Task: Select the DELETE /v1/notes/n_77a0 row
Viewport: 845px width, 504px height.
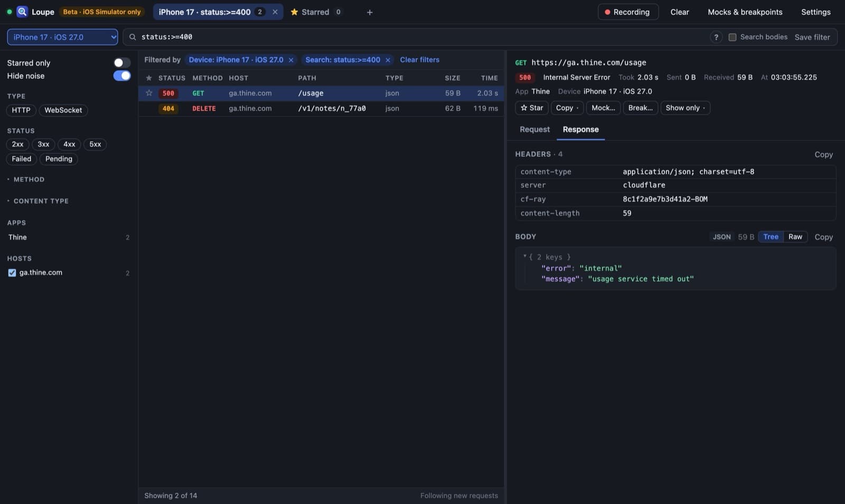Action: (x=321, y=108)
